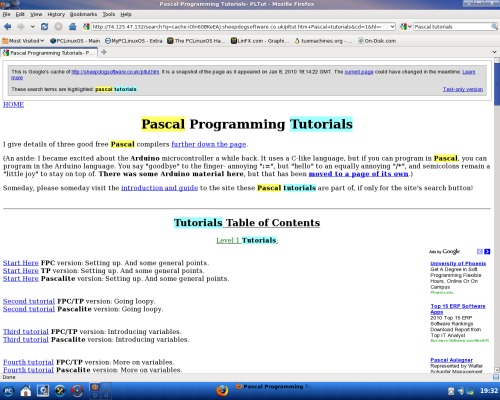Click the Stop loading button

tap(58, 27)
